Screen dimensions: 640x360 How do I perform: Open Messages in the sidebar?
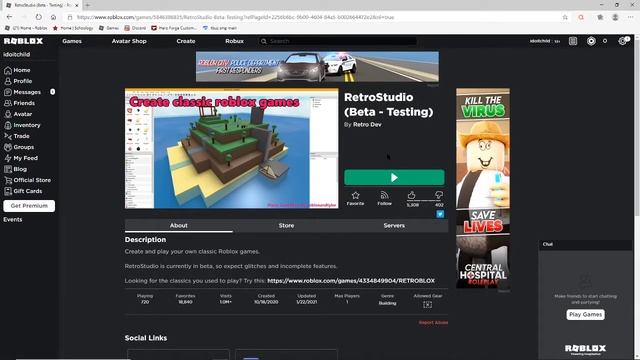[x=22, y=92]
